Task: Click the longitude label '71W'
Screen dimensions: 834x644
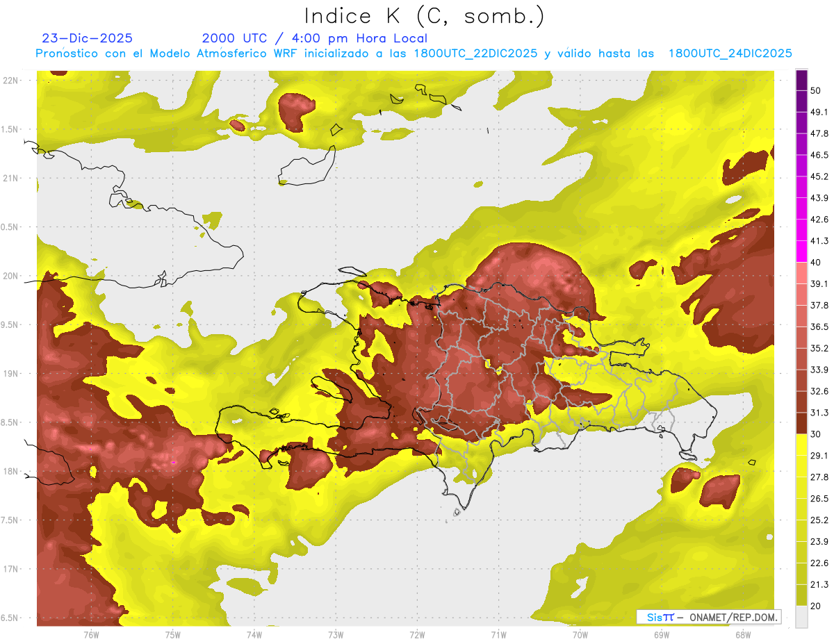Action: point(498,635)
